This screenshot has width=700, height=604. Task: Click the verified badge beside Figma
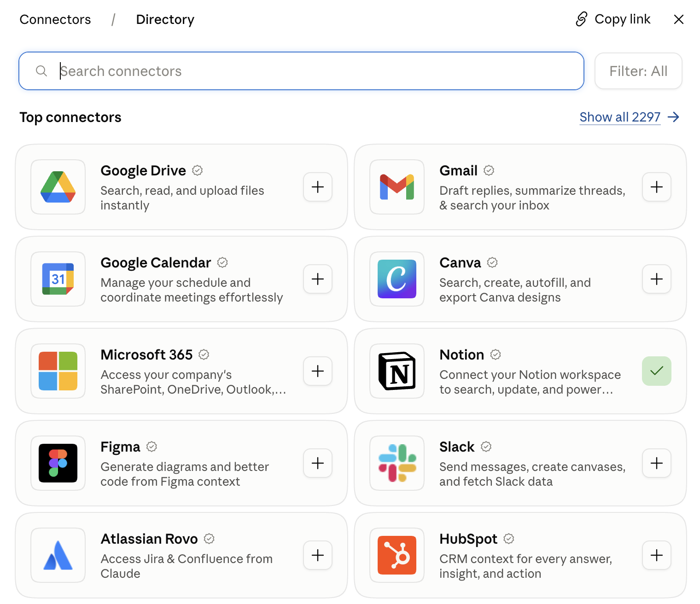[x=152, y=447]
